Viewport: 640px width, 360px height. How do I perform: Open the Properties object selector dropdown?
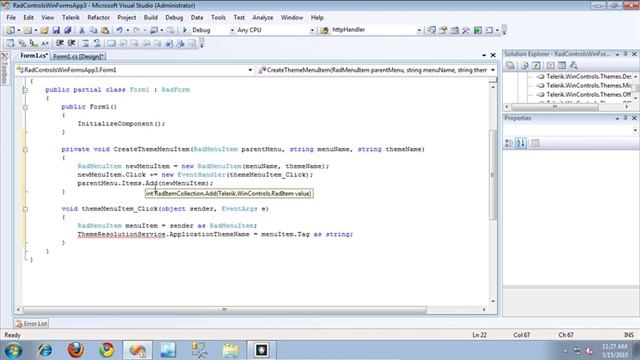point(635,130)
